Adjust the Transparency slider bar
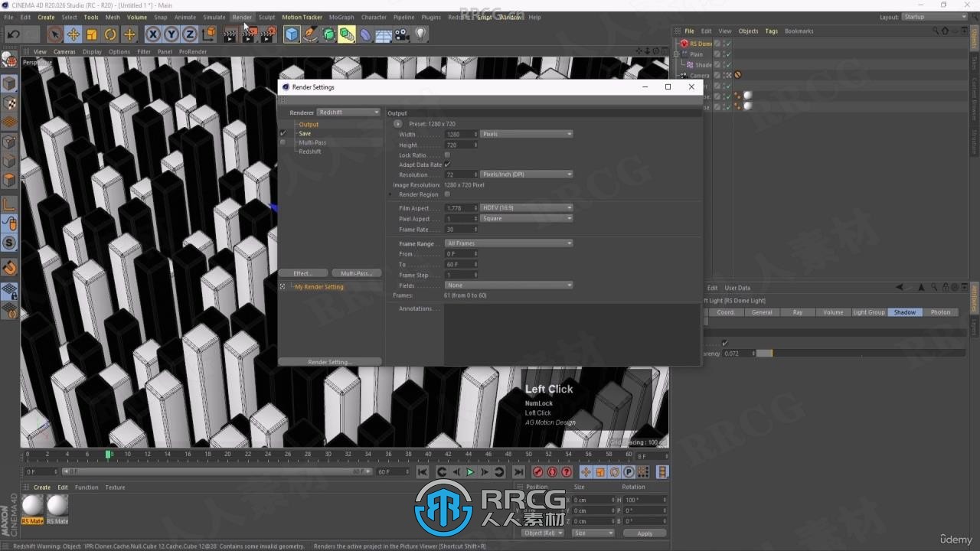This screenshot has width=980, height=551. pyautogui.click(x=861, y=354)
